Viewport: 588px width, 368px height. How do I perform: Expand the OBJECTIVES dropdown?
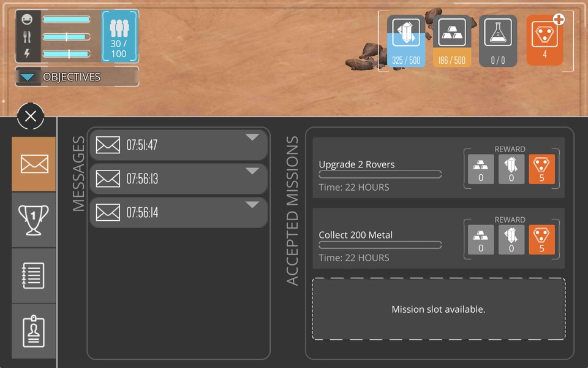77,77
